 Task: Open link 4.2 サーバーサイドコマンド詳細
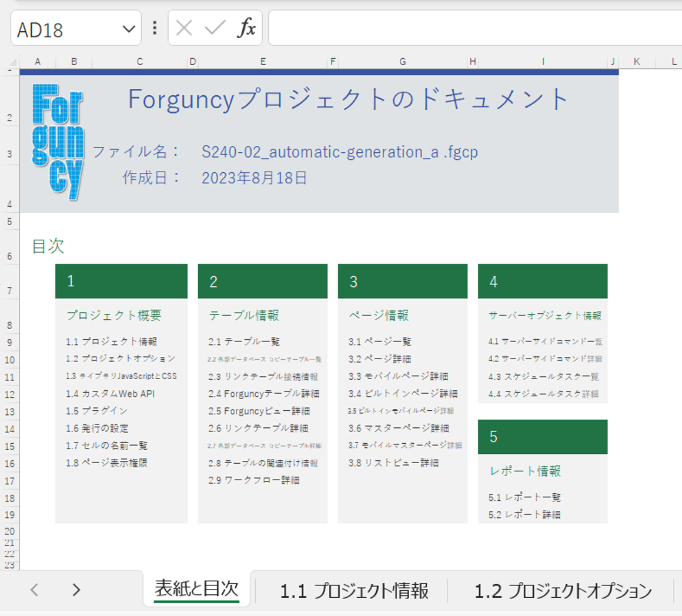[545, 359]
